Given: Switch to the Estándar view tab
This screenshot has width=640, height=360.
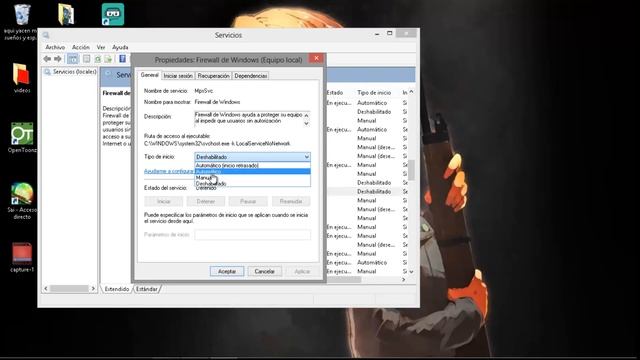Looking at the screenshot, I should (x=147, y=289).
